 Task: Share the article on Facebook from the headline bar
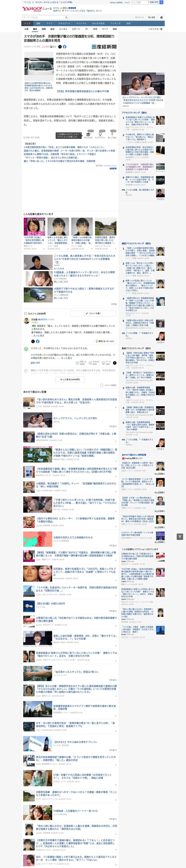coord(64,47)
